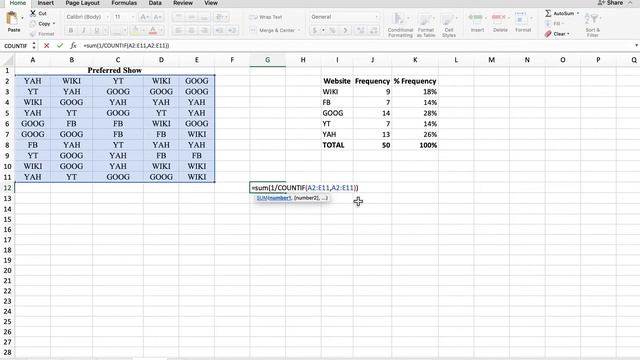Expand the formula bar with arrow

pos(636,46)
